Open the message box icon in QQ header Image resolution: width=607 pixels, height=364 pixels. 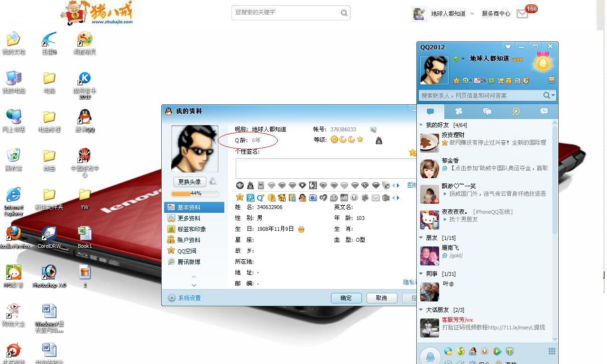[x=552, y=80]
